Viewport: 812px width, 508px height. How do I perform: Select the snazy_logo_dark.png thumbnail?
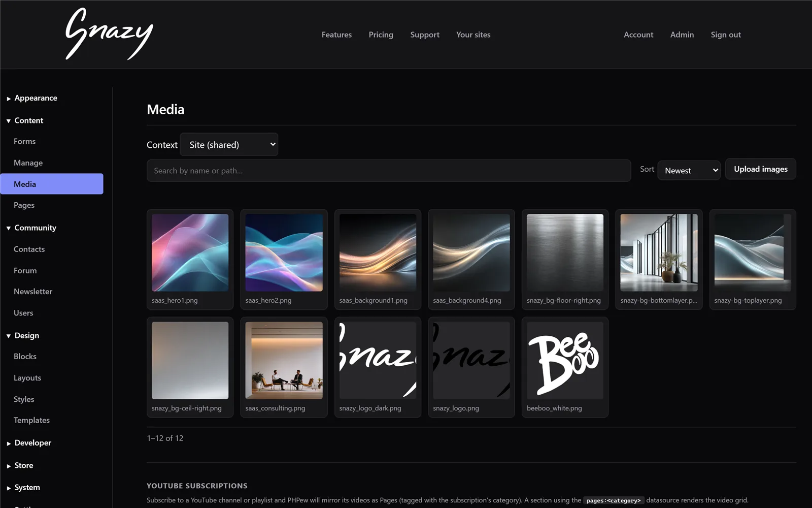tap(378, 360)
